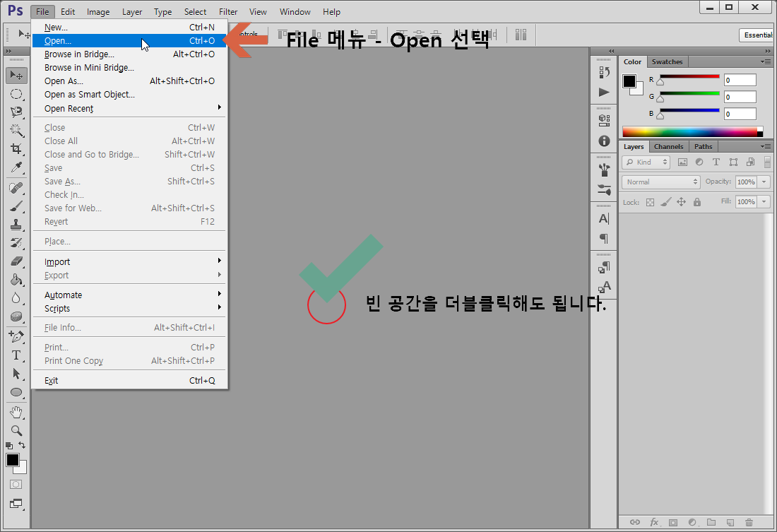Select the Lasso tool
The image size is (777, 532).
coord(16,112)
